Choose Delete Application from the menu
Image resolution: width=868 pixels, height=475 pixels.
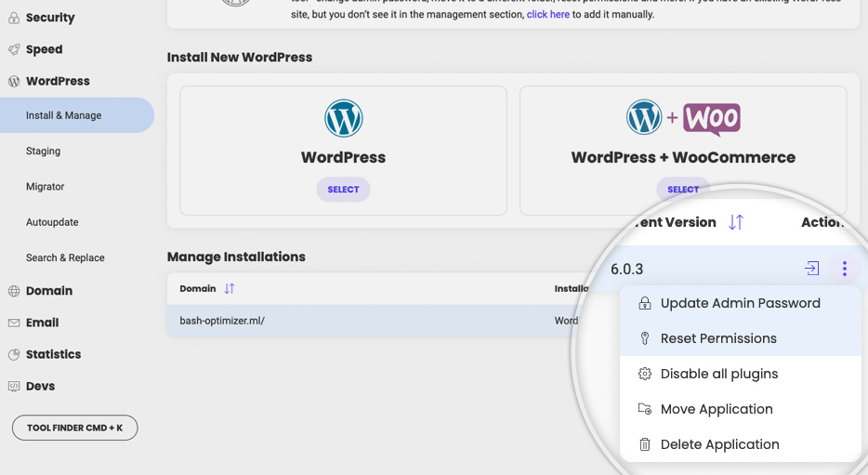click(740, 444)
